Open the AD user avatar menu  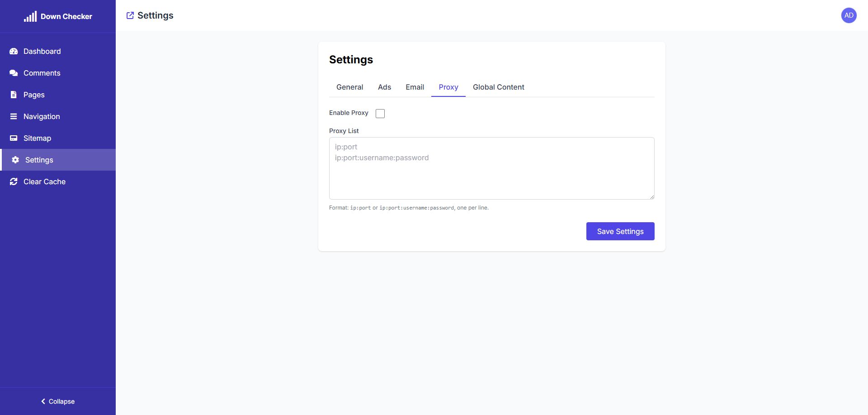point(849,15)
